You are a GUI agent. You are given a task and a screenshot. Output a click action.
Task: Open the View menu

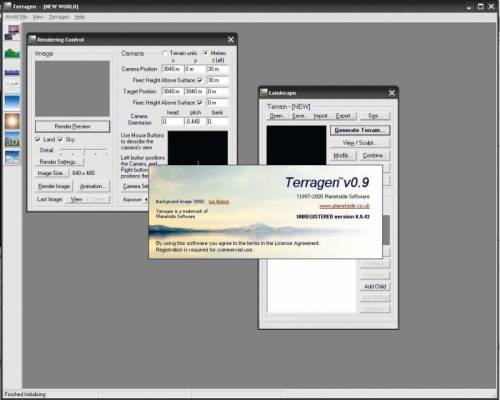point(38,17)
